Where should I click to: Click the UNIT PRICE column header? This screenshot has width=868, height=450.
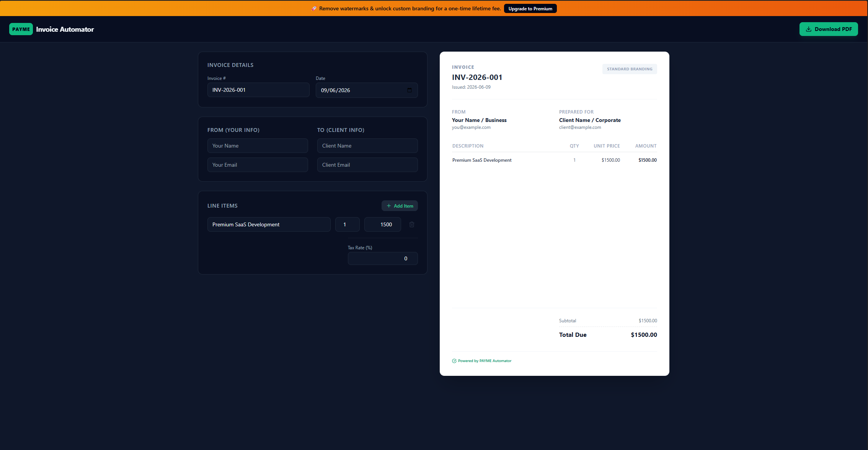(x=607, y=146)
